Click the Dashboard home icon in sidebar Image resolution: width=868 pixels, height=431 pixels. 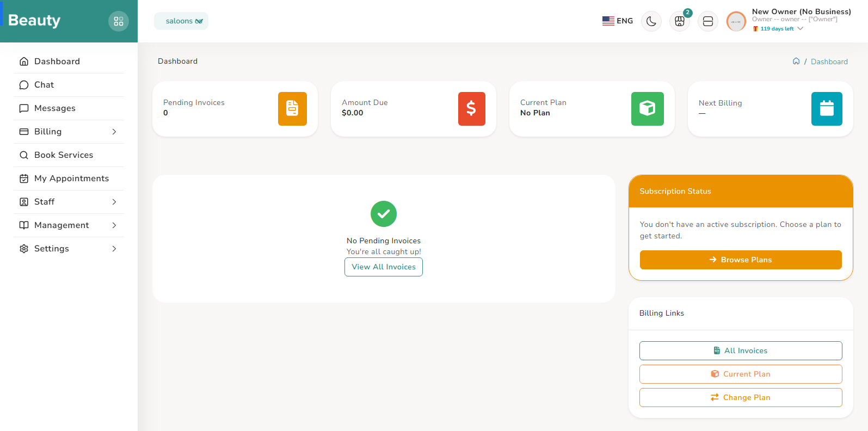pyautogui.click(x=24, y=61)
